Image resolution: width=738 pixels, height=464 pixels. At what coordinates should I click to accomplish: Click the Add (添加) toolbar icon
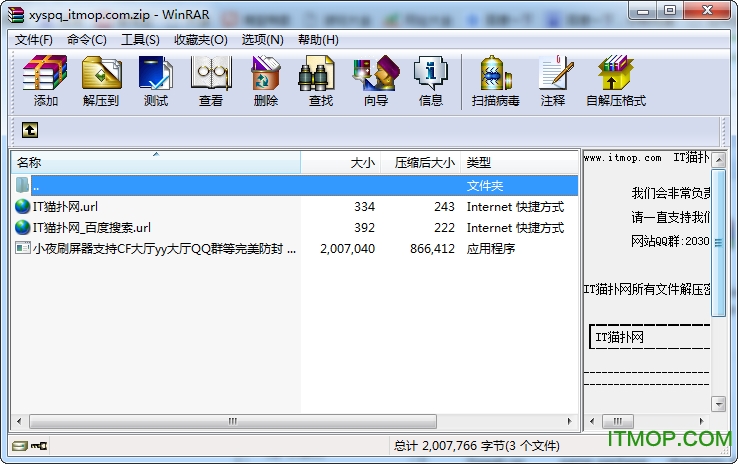tap(45, 73)
